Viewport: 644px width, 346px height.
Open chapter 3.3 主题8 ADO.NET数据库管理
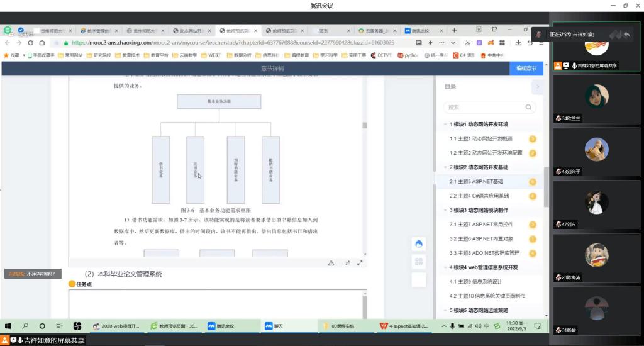(484, 253)
